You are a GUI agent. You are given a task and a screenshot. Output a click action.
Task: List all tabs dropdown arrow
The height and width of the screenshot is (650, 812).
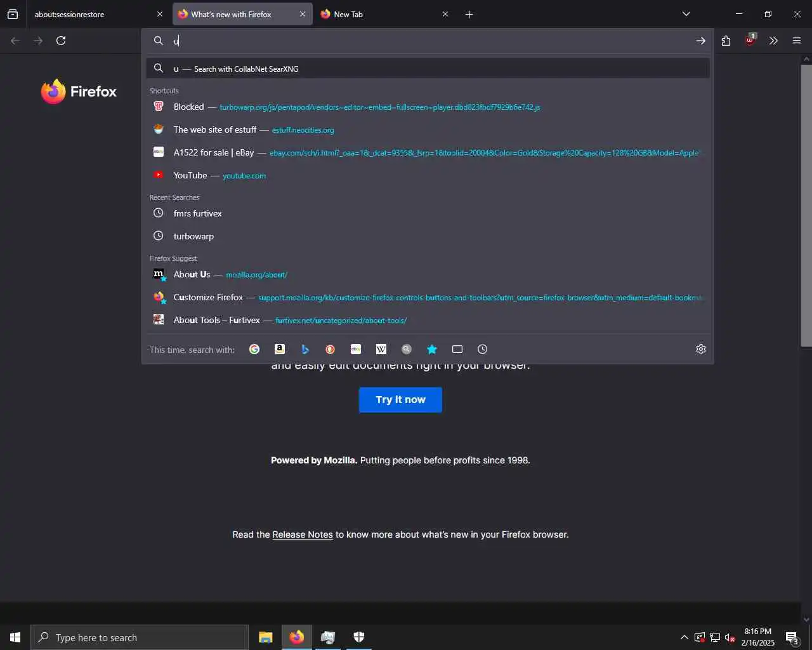click(x=686, y=14)
